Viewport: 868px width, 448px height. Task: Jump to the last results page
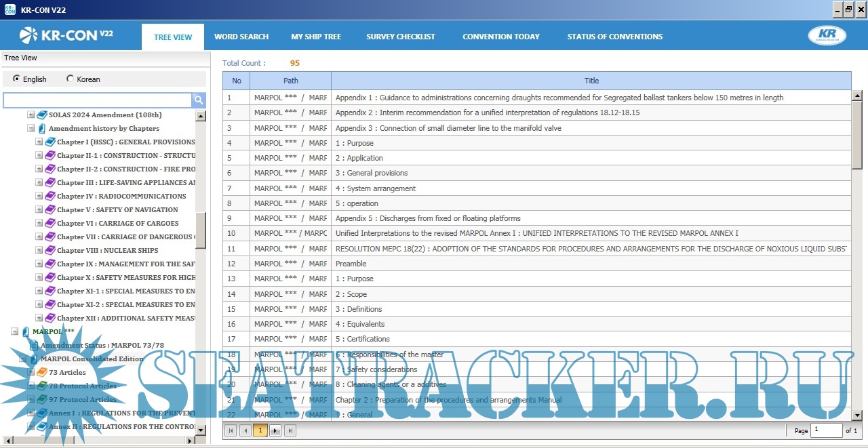click(290, 430)
